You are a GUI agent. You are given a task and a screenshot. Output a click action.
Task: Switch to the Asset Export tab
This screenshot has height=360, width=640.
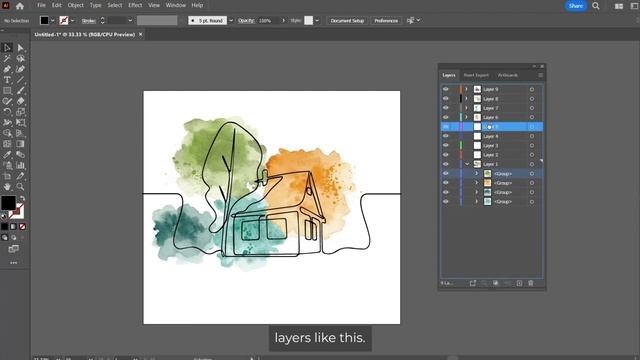tap(476, 75)
